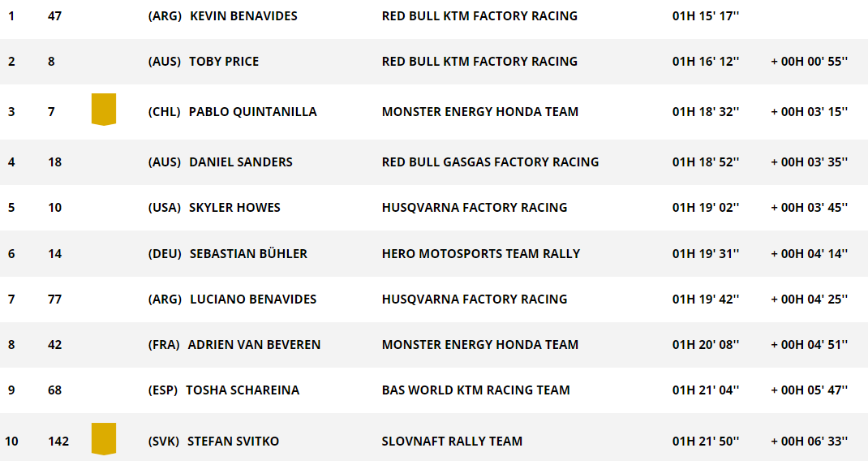The width and height of the screenshot is (868, 461).
Task: Click BAS World KTM Racing Team
Action: pos(475,390)
